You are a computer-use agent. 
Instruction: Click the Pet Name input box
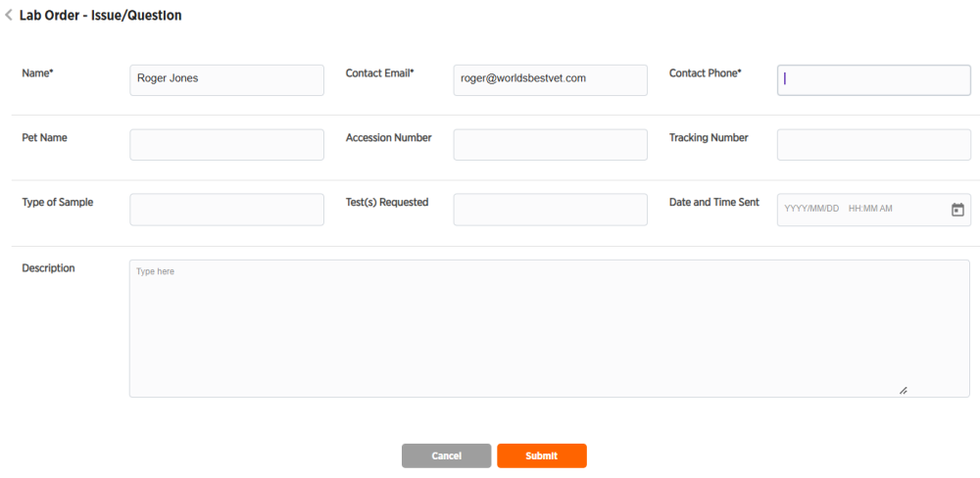[227, 145]
